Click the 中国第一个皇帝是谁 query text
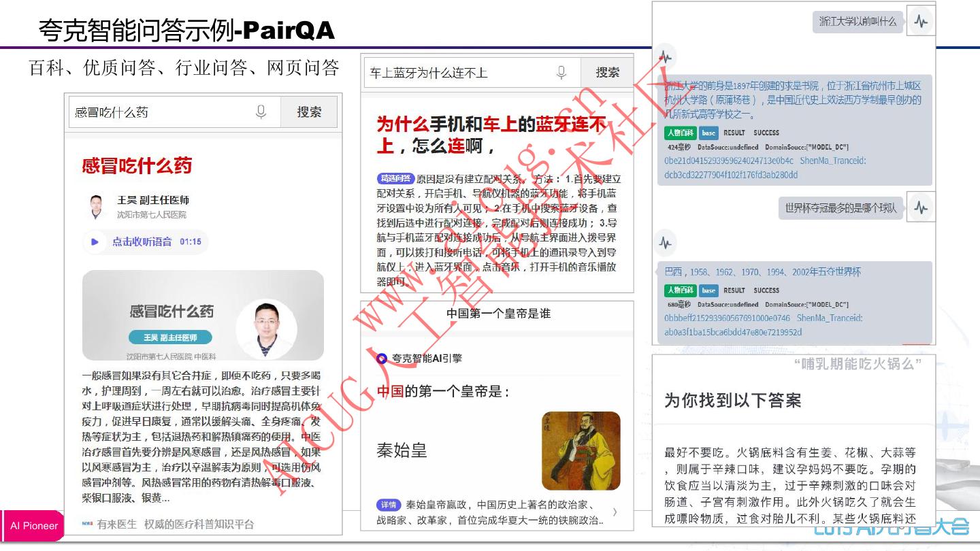 pos(499,314)
